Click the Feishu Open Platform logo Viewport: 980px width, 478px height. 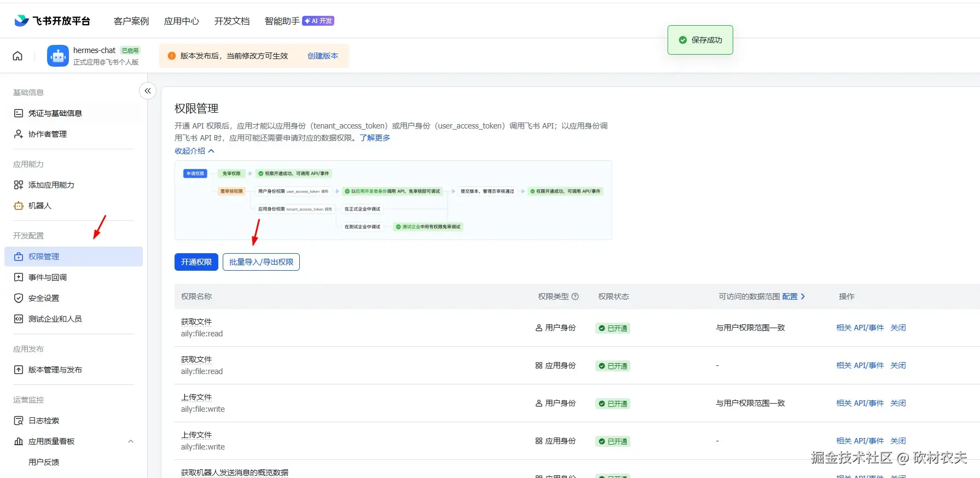pyautogui.click(x=52, y=21)
